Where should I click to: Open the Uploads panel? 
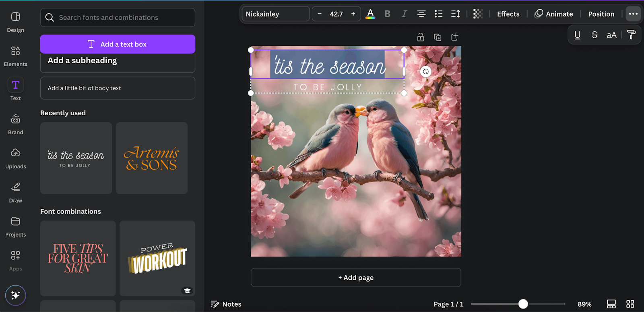pyautogui.click(x=15, y=158)
